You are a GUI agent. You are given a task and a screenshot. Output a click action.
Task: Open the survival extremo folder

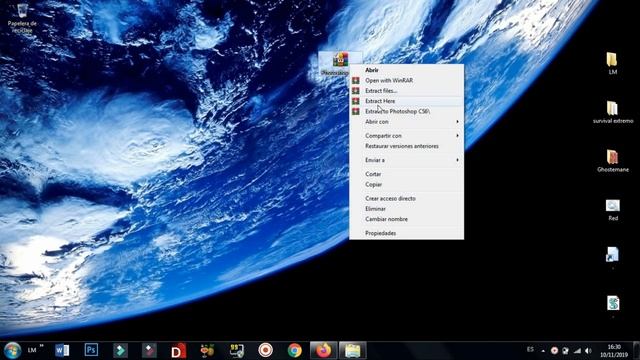(613, 112)
